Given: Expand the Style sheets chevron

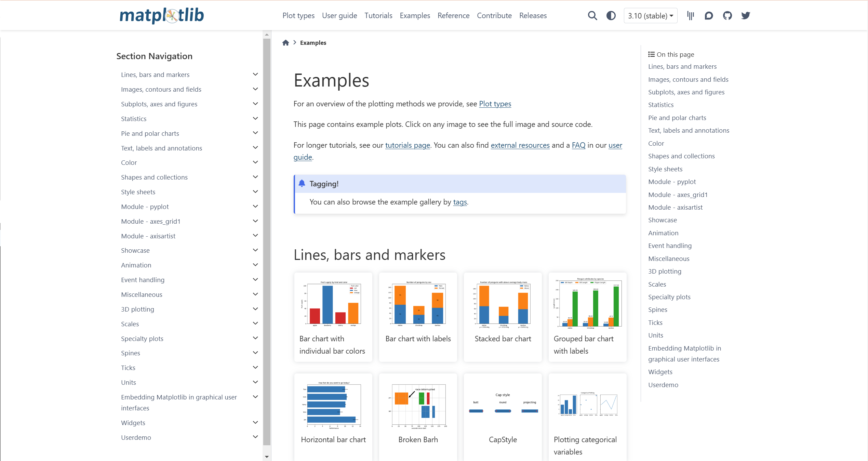Looking at the screenshot, I should tap(255, 192).
